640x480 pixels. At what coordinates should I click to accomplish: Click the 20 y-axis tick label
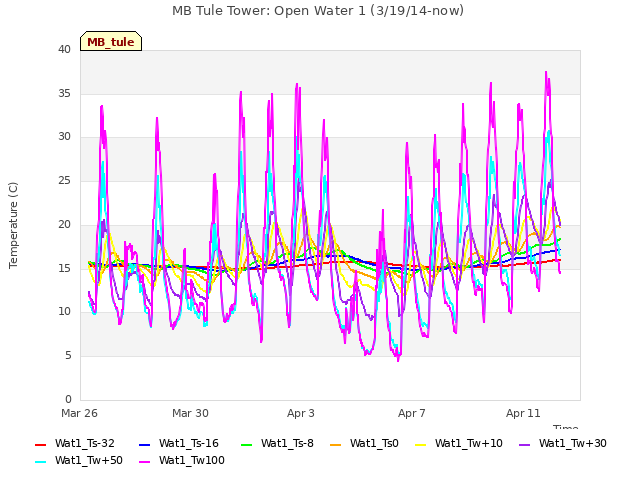coord(64,224)
